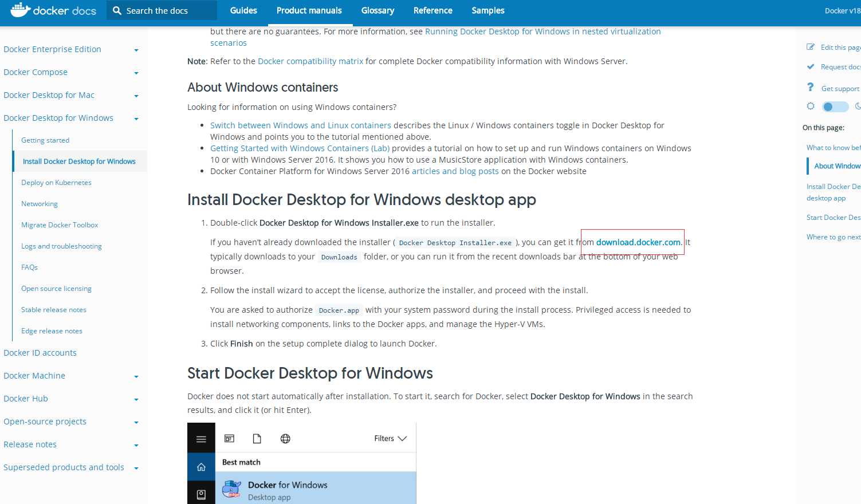The image size is (861, 504).
Task: Expand the Release notes section
Action: point(136,446)
